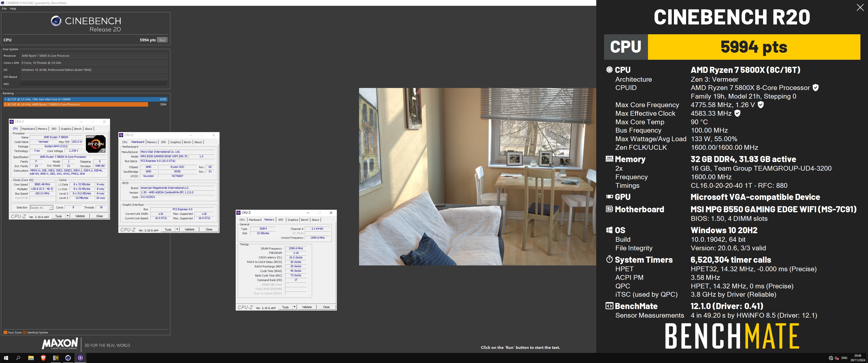Open Socket #1 selection dropdown
This screenshot has height=363, width=868.
pos(41,208)
